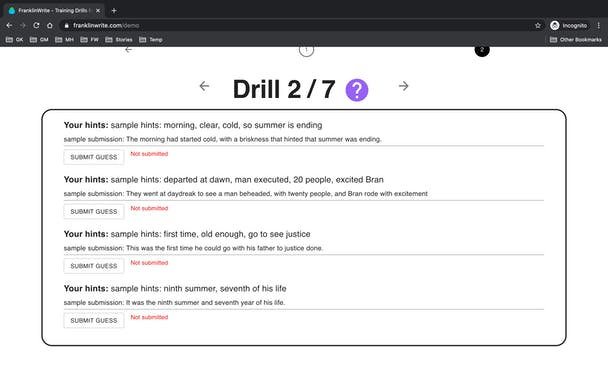Viewport: 608px width, 380px height.
Task: Click the black step 2 circle marker
Action: pyautogui.click(x=482, y=50)
